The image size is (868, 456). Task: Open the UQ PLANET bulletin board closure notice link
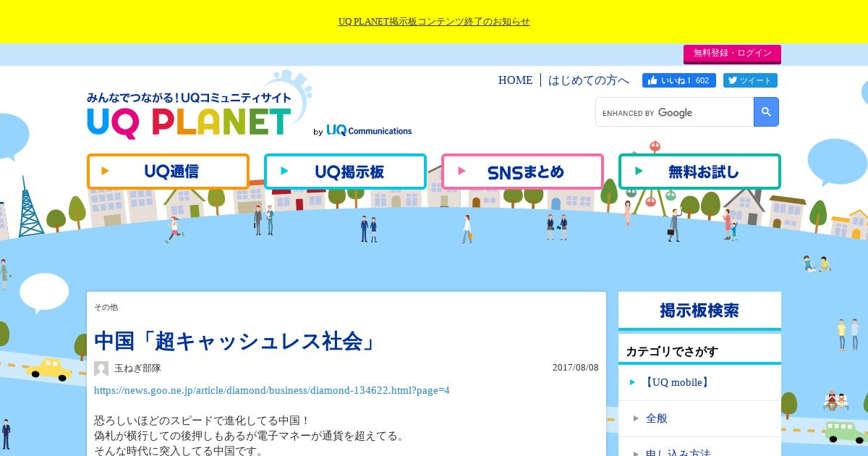tap(434, 22)
